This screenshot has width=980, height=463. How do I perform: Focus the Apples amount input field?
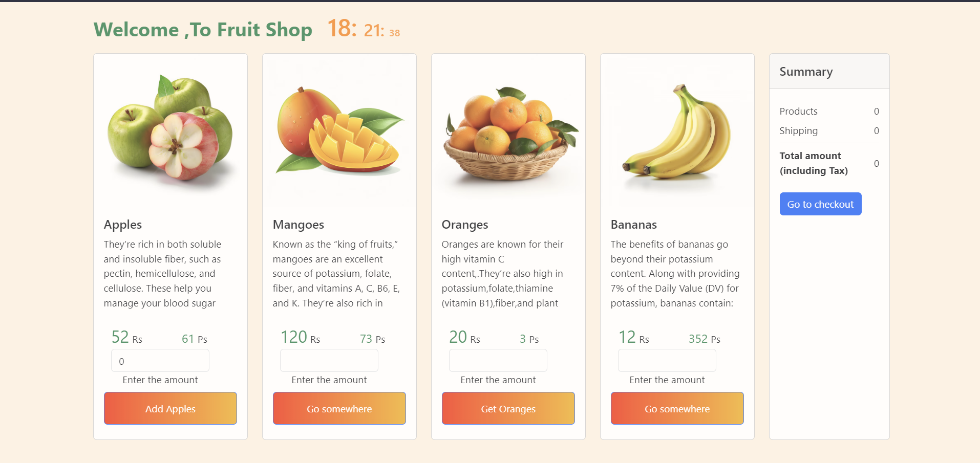click(x=160, y=361)
